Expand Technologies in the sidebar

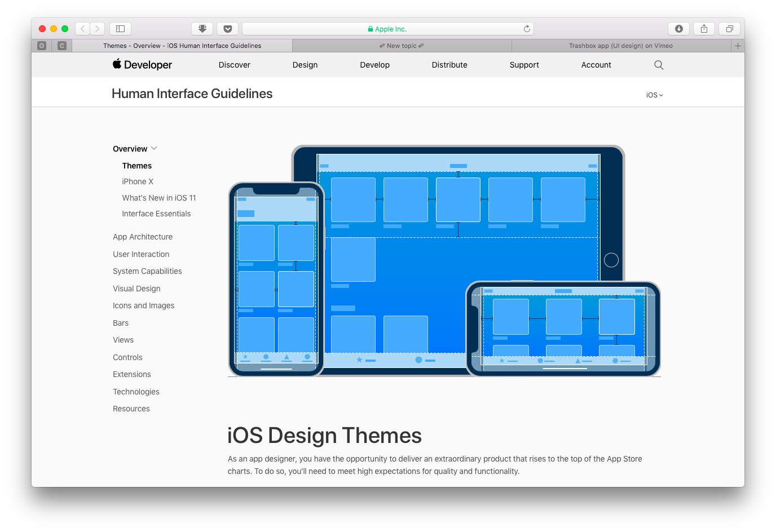point(136,392)
